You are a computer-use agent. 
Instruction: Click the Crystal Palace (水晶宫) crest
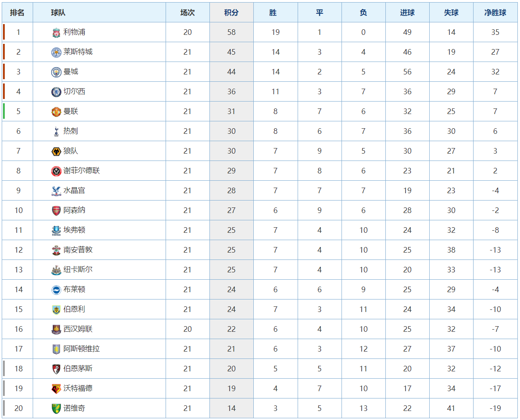pos(56,191)
